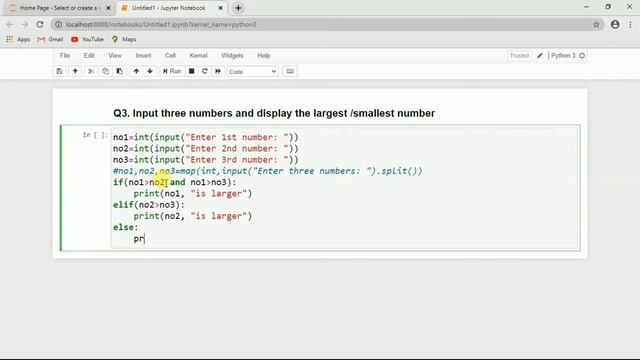Click the pencil edit mode icon
This screenshot has width=640, height=360.
pos(540,56)
